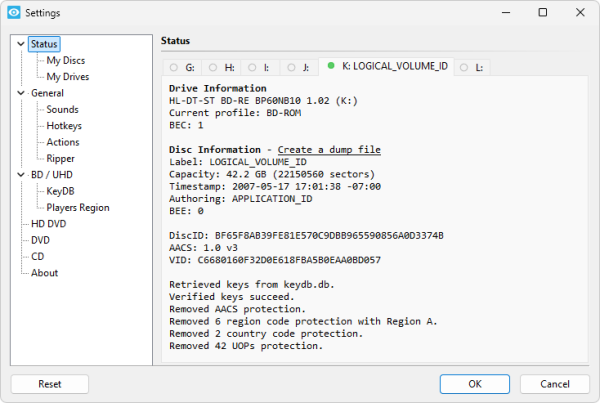600x403 pixels.
Task: Open My Discs in the tree
Action: (67, 60)
